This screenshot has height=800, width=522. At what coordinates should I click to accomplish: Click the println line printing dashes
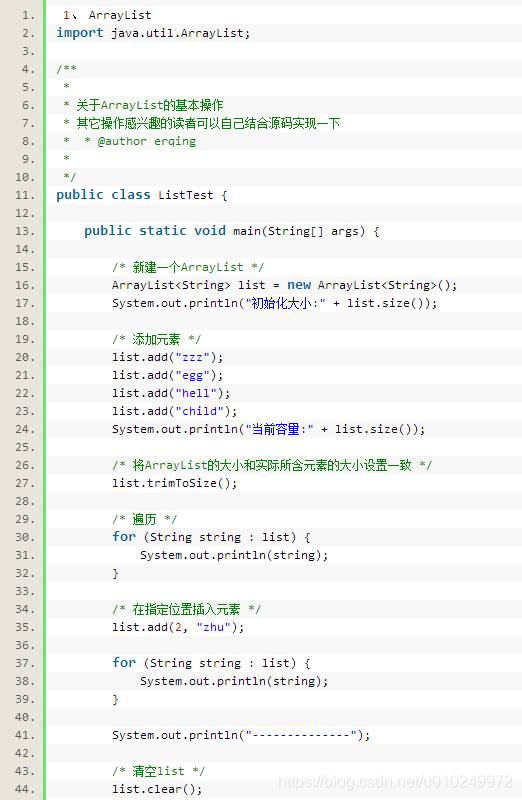[x=241, y=735]
